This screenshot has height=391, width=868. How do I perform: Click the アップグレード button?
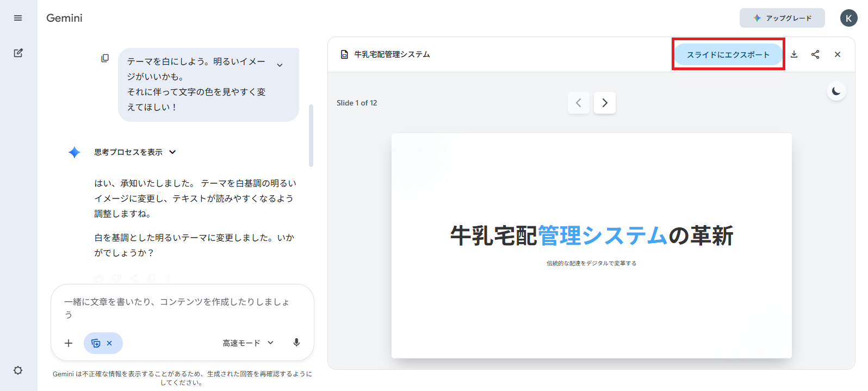782,18
